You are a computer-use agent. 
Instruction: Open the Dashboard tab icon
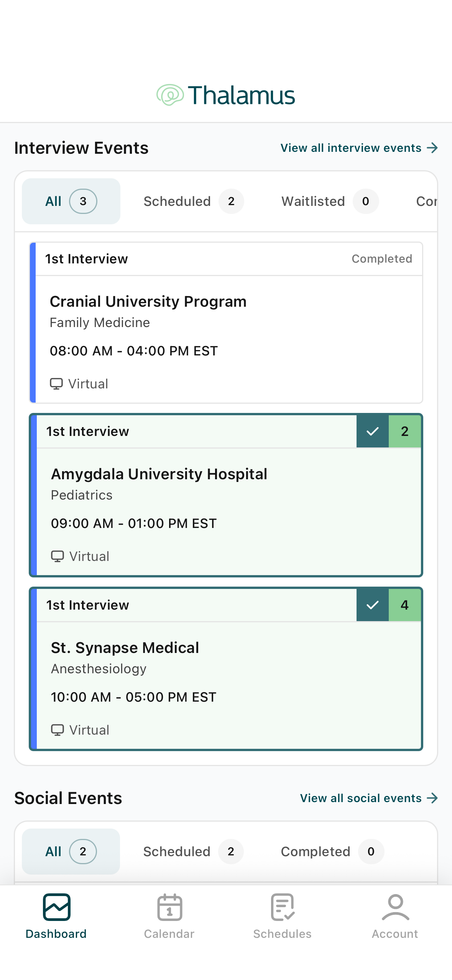56,907
